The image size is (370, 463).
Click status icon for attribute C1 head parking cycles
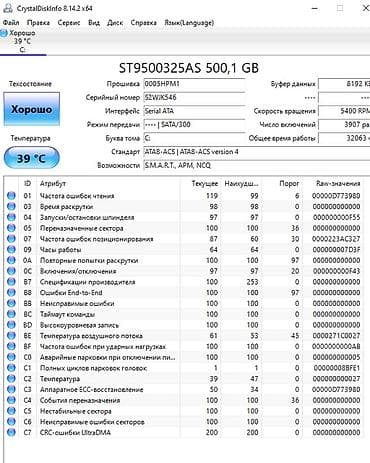coord(11,368)
